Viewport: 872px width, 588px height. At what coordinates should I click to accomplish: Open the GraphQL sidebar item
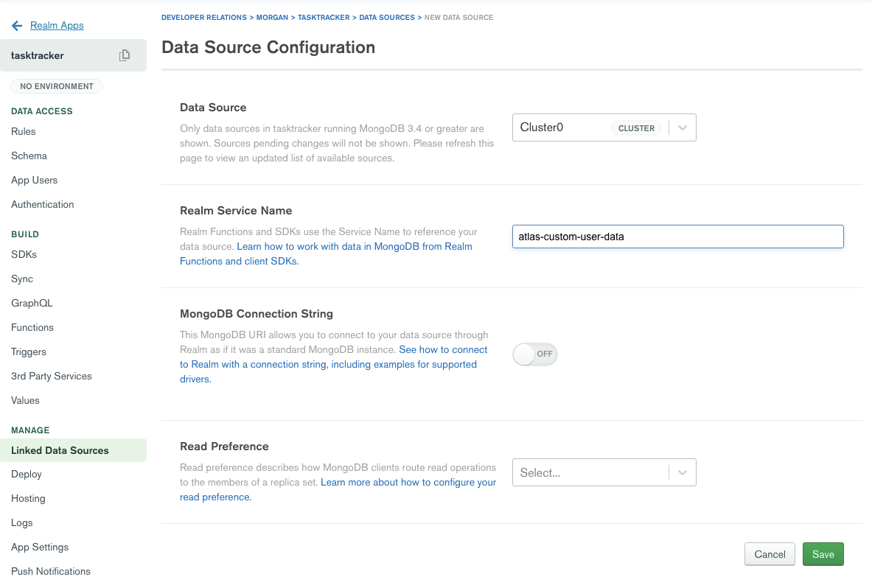coord(32,303)
